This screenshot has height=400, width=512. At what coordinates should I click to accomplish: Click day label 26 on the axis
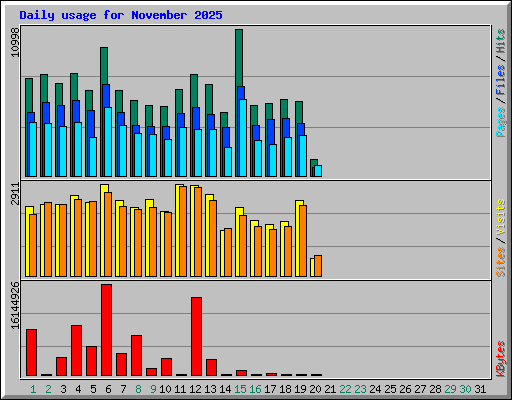click(405, 389)
